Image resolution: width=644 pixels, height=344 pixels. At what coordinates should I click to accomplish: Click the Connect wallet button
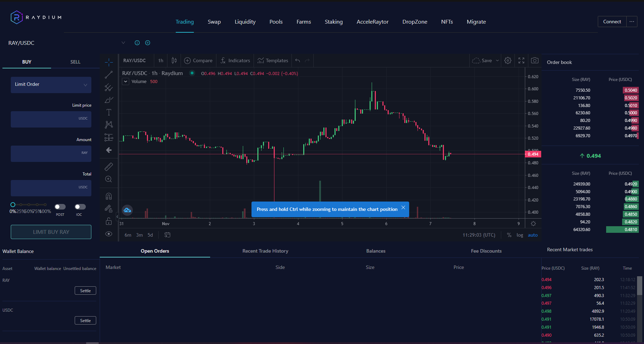[612, 22]
